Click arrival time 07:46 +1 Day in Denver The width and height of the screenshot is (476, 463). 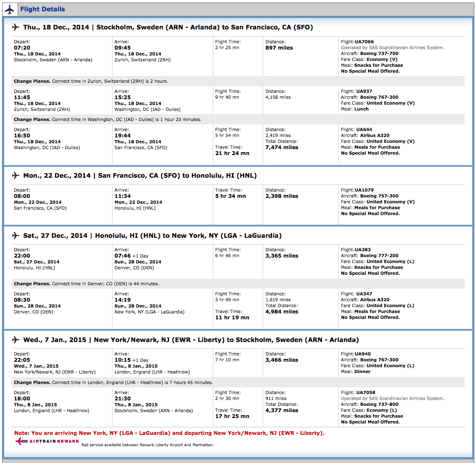tap(131, 256)
